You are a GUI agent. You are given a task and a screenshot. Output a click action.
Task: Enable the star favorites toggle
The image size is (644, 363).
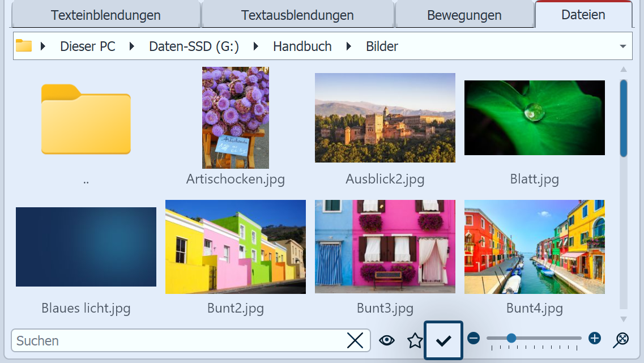coord(415,340)
